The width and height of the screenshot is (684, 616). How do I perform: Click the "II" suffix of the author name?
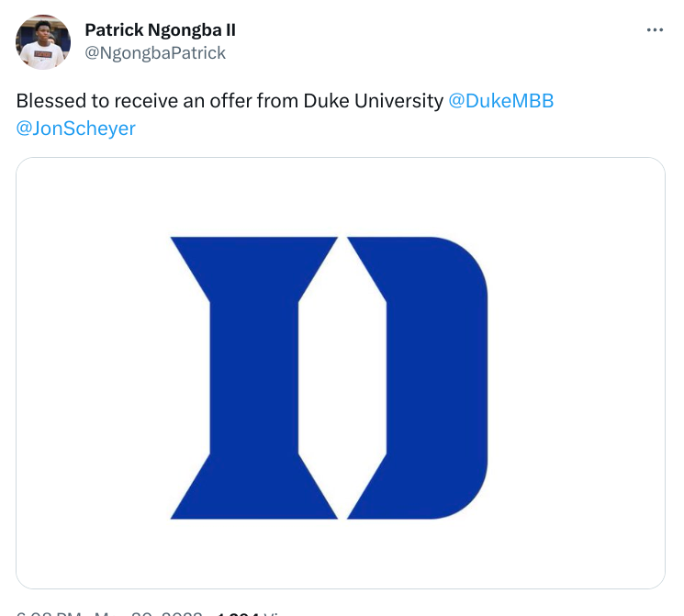coord(230,30)
